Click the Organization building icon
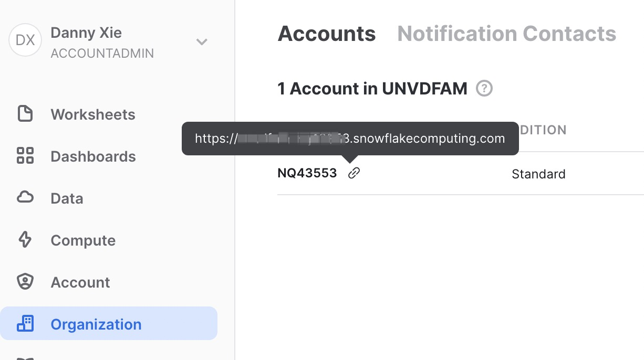This screenshot has height=360, width=644. 25,323
